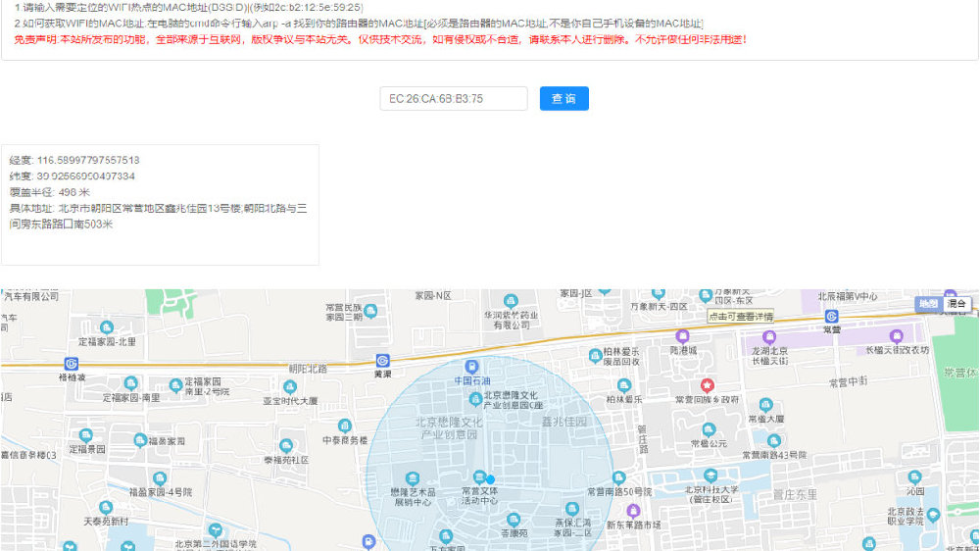Click 定福景园 marker icon

tap(85, 435)
